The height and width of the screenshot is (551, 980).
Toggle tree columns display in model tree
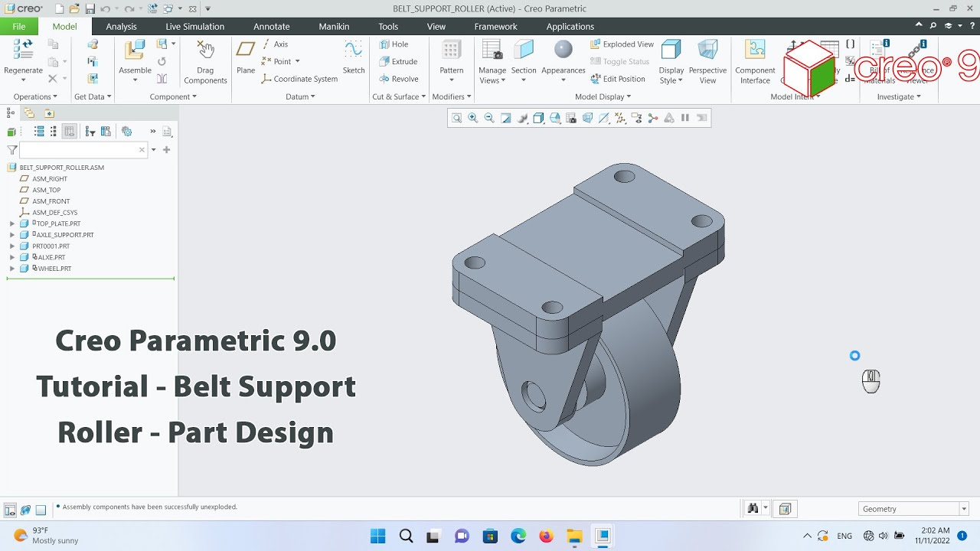(x=70, y=132)
